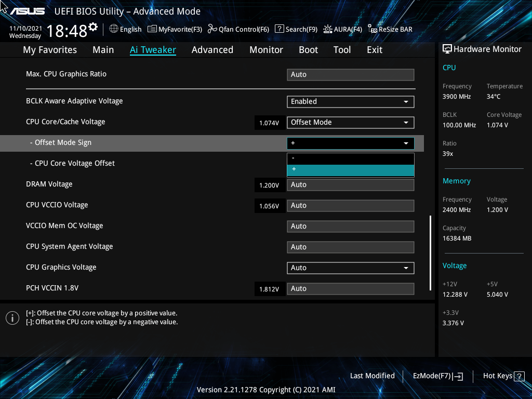This screenshot has width=532, height=399.
Task: Click the ASUS logo
Action: (27, 11)
